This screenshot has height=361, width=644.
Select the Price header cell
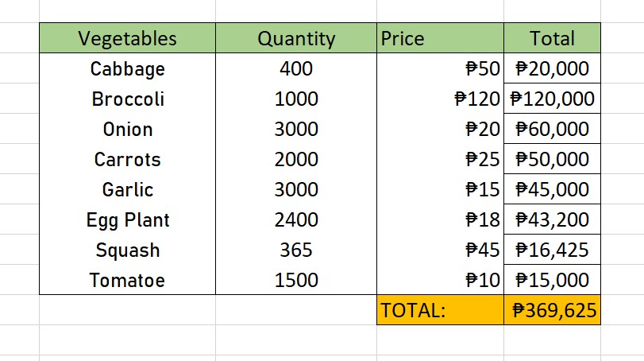pyautogui.click(x=440, y=38)
